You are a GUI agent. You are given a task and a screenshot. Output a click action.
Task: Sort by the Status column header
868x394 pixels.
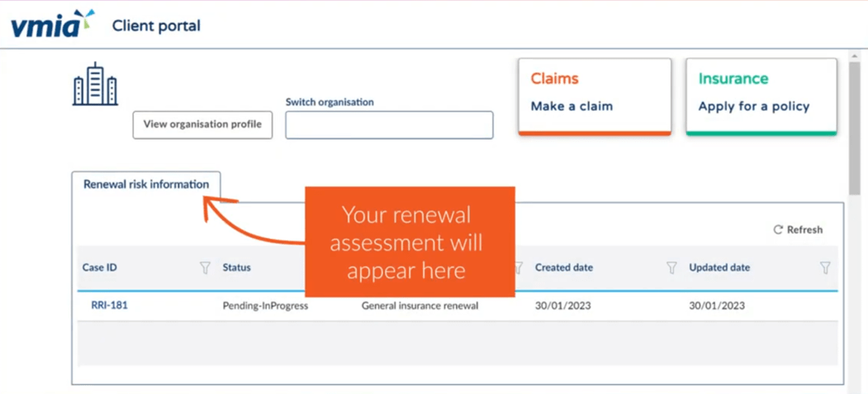tap(237, 268)
